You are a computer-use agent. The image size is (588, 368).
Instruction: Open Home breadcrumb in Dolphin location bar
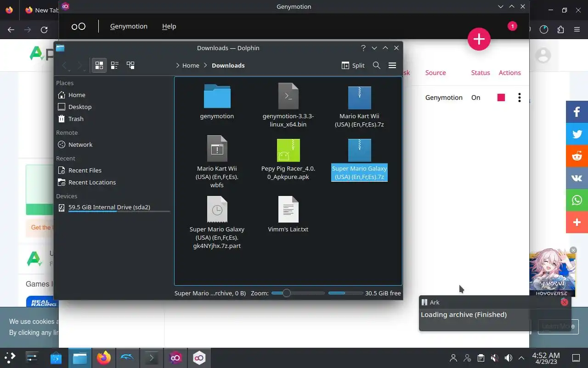tap(191, 65)
